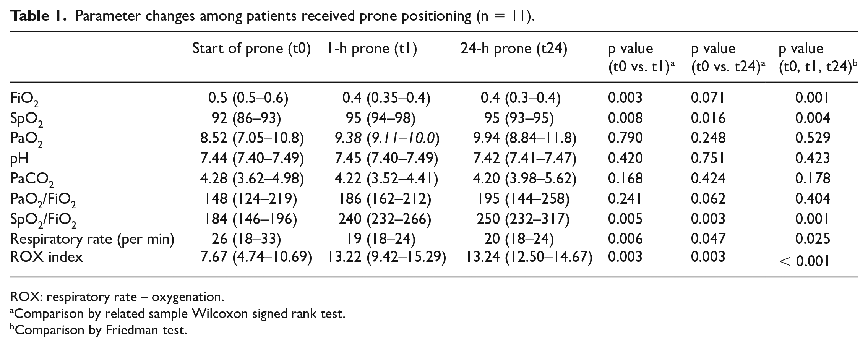The image size is (868, 347).
Task: Select the '24-h prone (t24)' column header
Action: coord(514,49)
